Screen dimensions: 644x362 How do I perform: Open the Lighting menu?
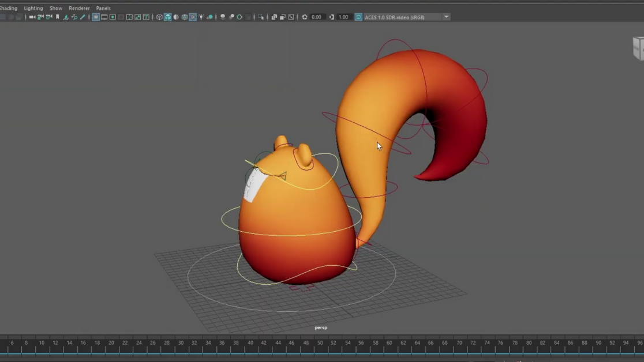tap(33, 8)
